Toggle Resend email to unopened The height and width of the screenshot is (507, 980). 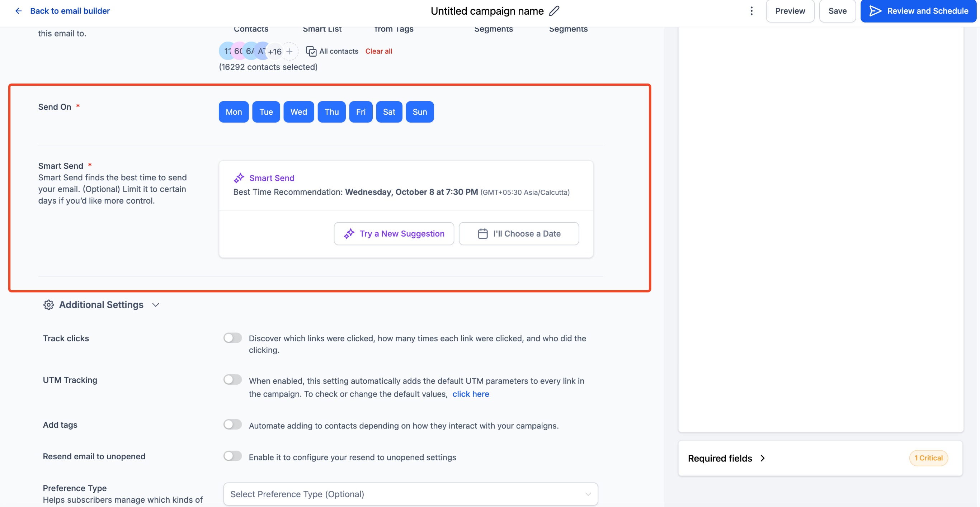[x=232, y=456]
